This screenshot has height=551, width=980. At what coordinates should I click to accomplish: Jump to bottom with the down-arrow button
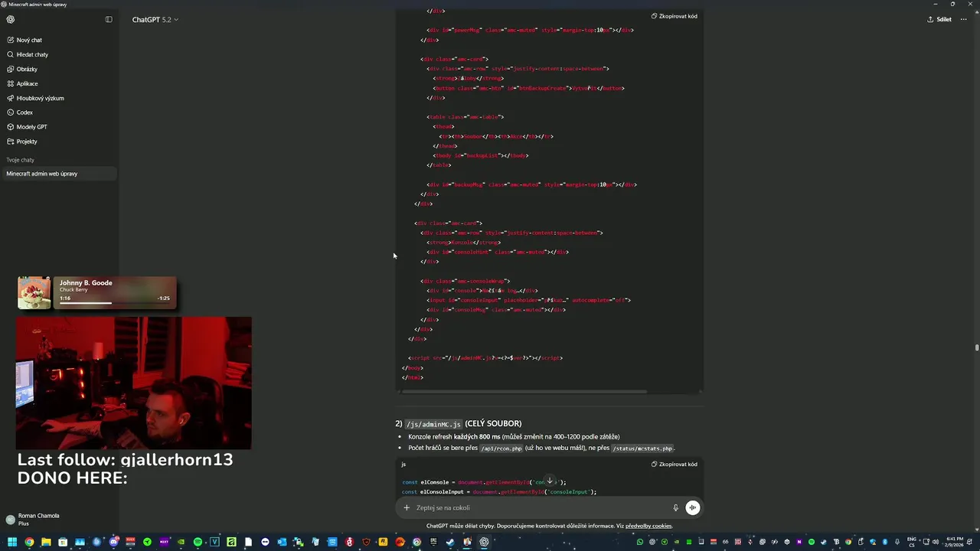549,481
